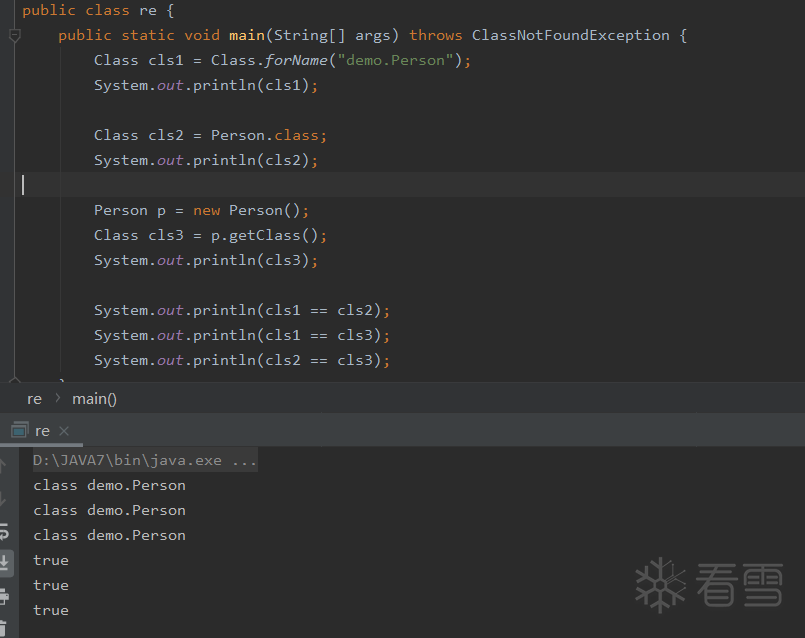Click 'main()' in the breadcrumb bar
The width and height of the screenshot is (805, 638).
click(94, 399)
